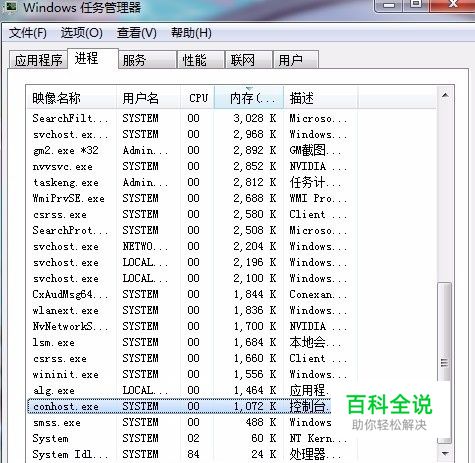The image size is (475, 463).
Task: Select svchost.exe using 2,100 K
Action: 232,278
